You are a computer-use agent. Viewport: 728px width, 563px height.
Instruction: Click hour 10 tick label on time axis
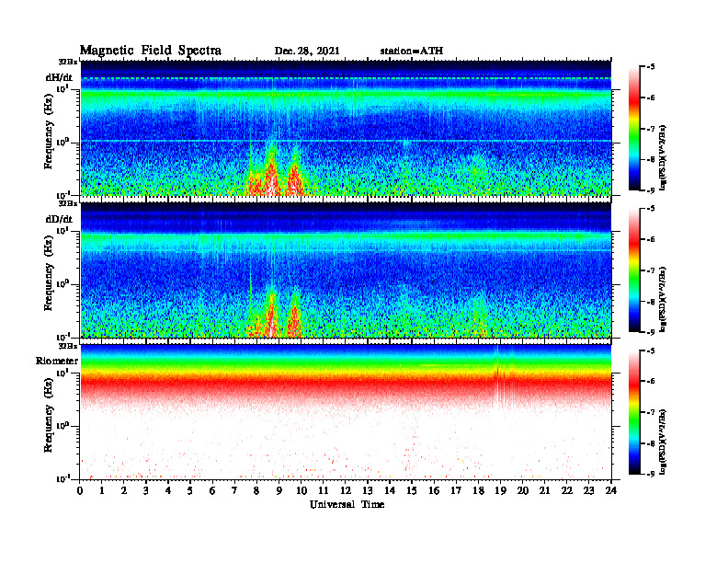(301, 490)
